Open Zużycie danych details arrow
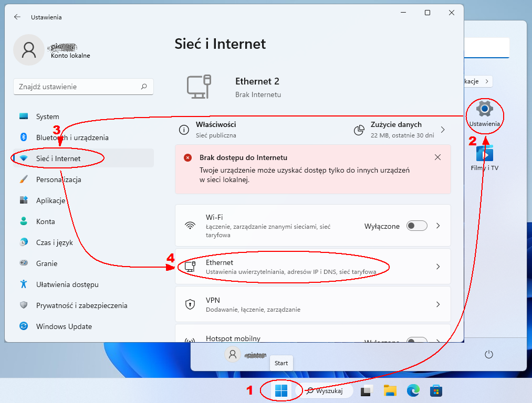 coord(443,130)
